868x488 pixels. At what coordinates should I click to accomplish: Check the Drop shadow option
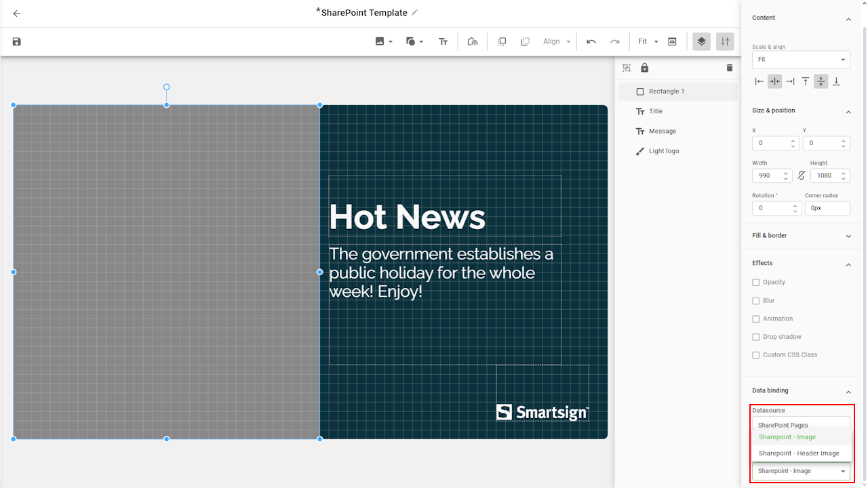756,337
